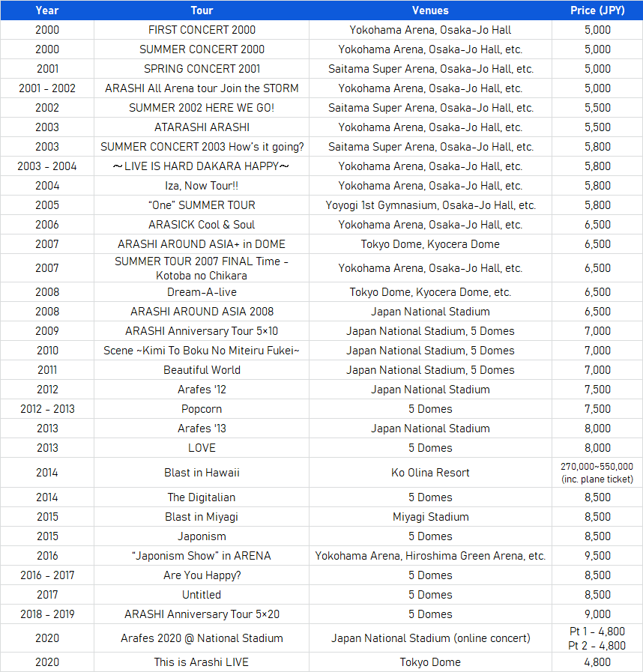Select SUMMER TOUR 2007 FINAL Time cell
The image size is (643, 672).
[202, 268]
